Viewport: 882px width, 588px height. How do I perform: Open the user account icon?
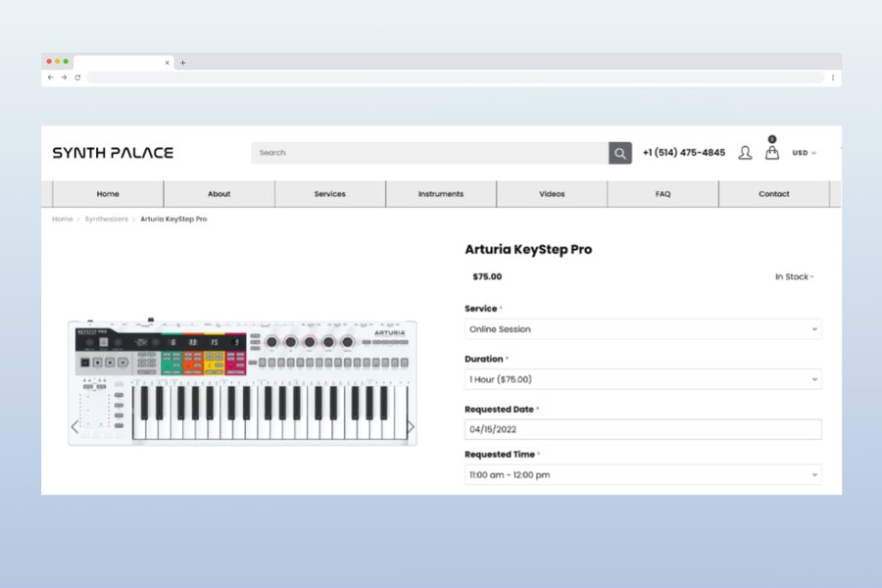click(745, 153)
